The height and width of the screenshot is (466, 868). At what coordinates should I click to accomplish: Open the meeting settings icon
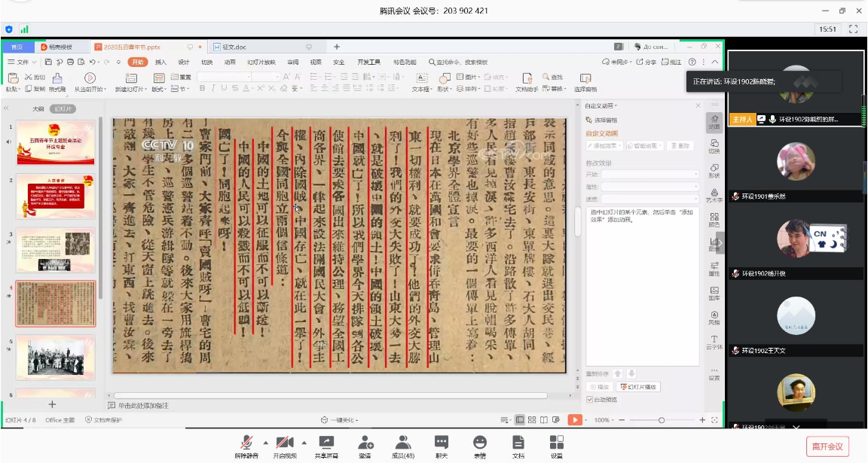[557, 445]
